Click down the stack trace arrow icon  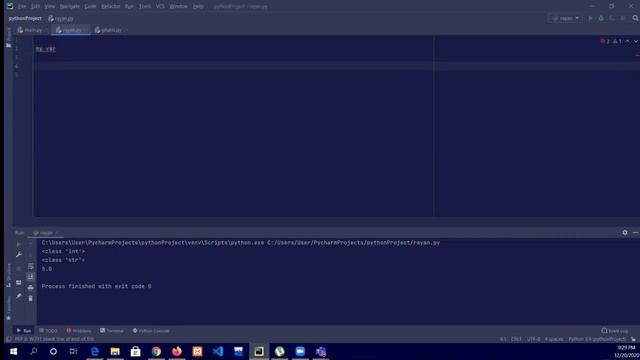click(31, 255)
